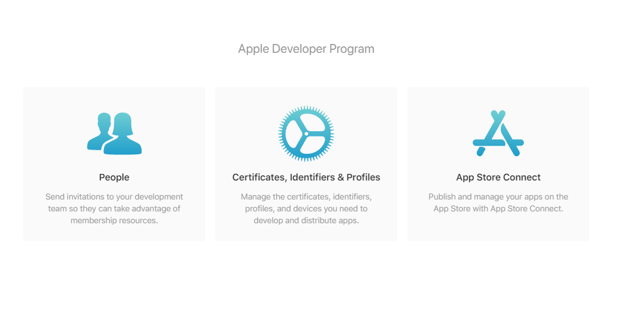Image resolution: width=644 pixels, height=323 pixels.
Task: Click the Apple Developer Program title
Action: coord(306,49)
